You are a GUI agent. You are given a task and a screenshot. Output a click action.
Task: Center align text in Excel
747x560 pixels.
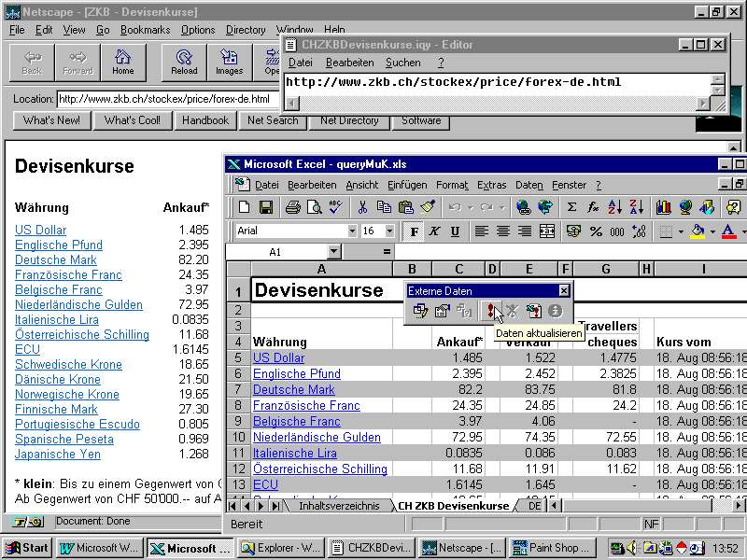[x=502, y=231]
